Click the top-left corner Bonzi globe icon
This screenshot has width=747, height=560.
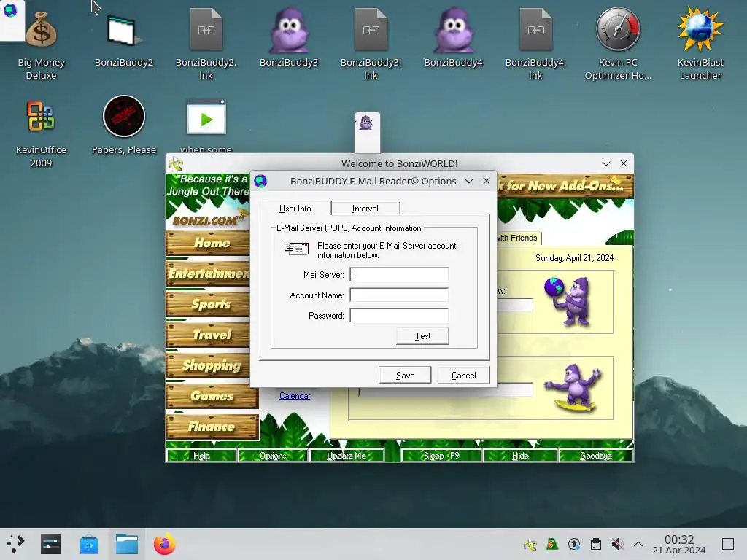click(10, 10)
